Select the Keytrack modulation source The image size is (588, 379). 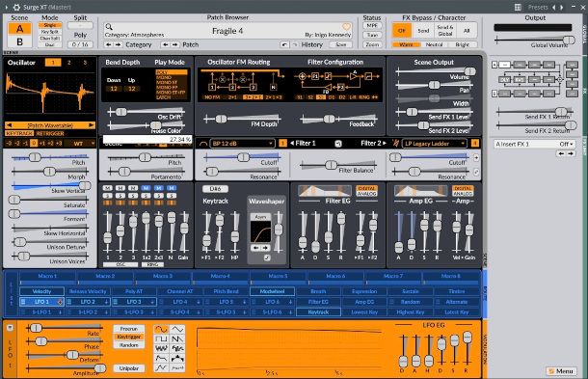[x=318, y=311]
